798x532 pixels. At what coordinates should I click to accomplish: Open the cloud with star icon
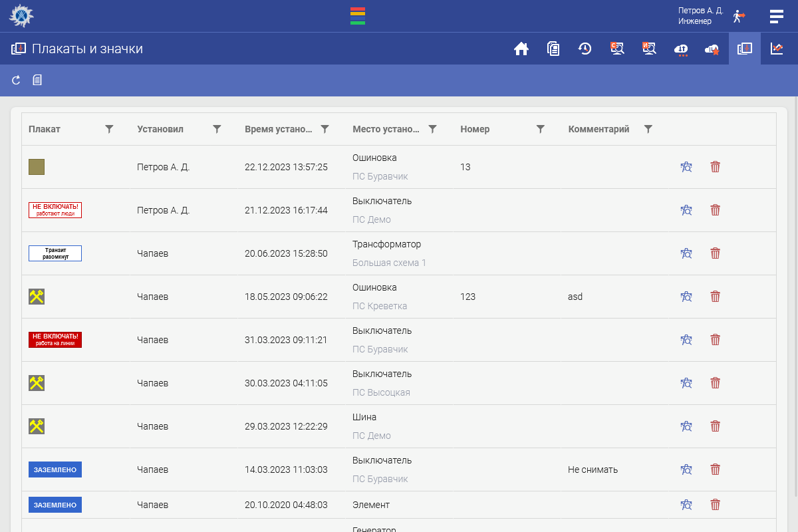pos(713,49)
